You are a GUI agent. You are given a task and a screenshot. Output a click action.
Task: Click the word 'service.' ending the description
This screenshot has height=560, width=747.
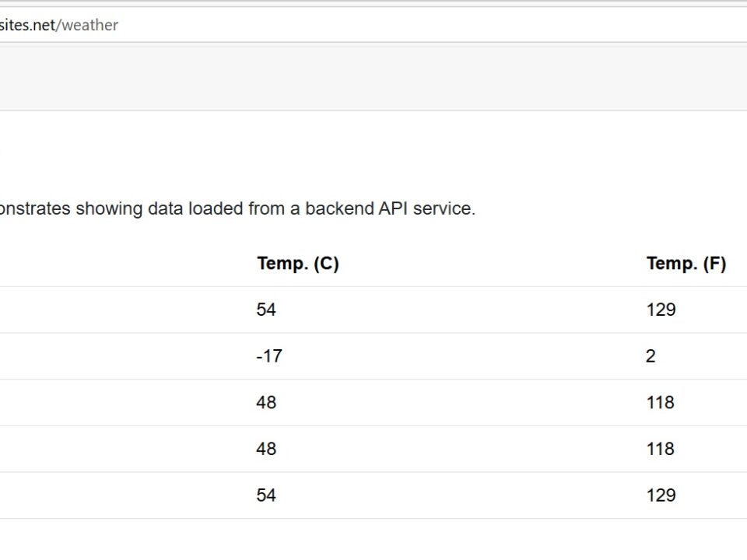444,208
